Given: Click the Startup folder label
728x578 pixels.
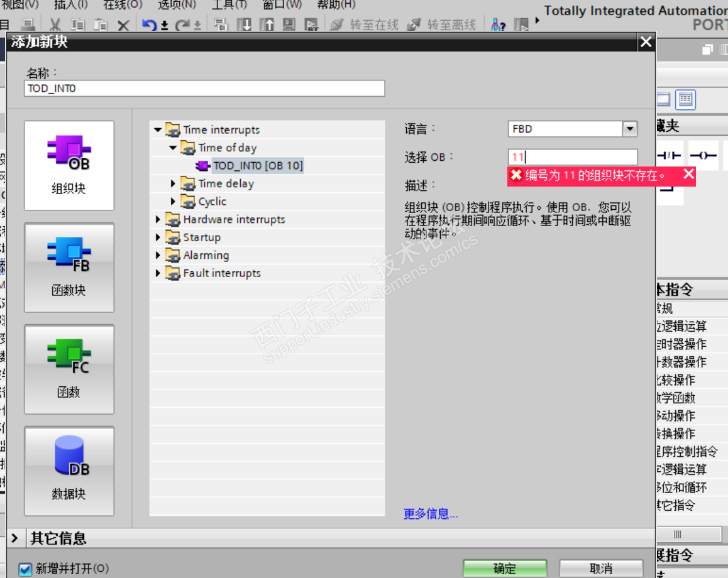Looking at the screenshot, I should click(202, 237).
